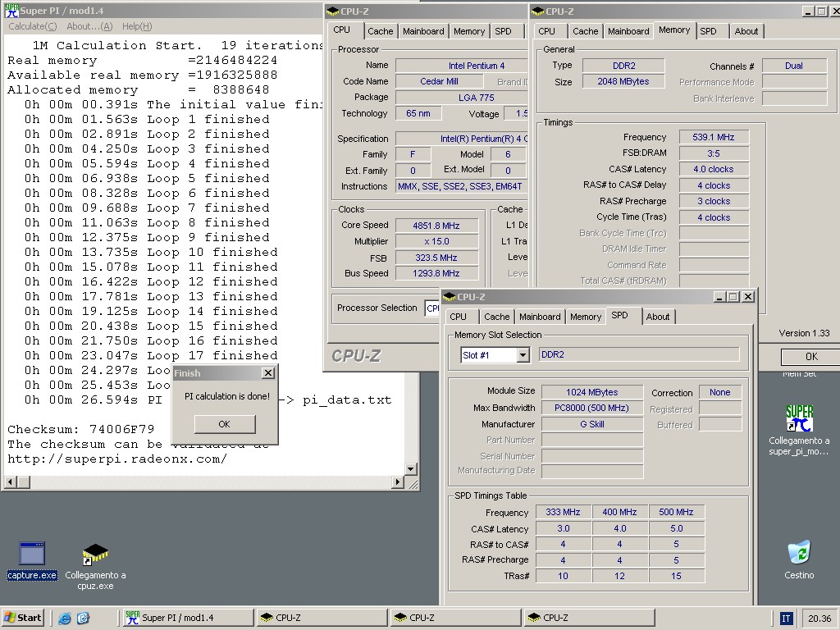Click the IT language indicator in tray
The width and height of the screenshot is (840, 630).
pyautogui.click(x=785, y=619)
